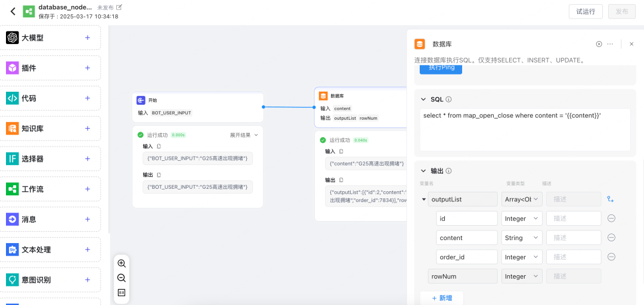Show the SQL section info tooltip
Image resolution: width=644 pixels, height=305 pixels.
tap(449, 99)
